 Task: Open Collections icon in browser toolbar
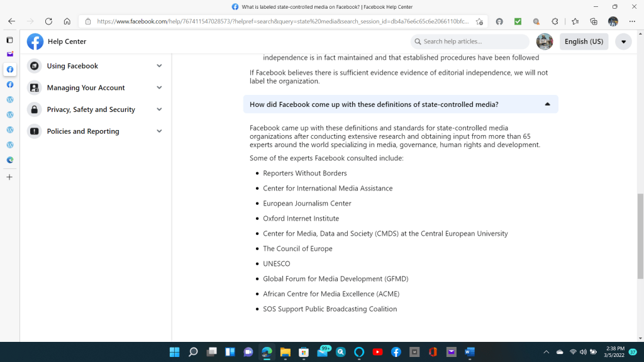(594, 21)
